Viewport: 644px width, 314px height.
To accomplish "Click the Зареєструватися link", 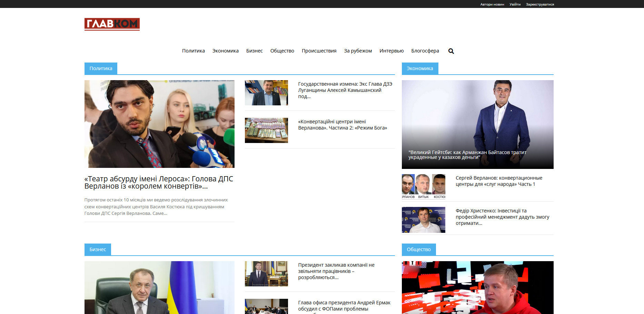I will (x=539, y=4).
